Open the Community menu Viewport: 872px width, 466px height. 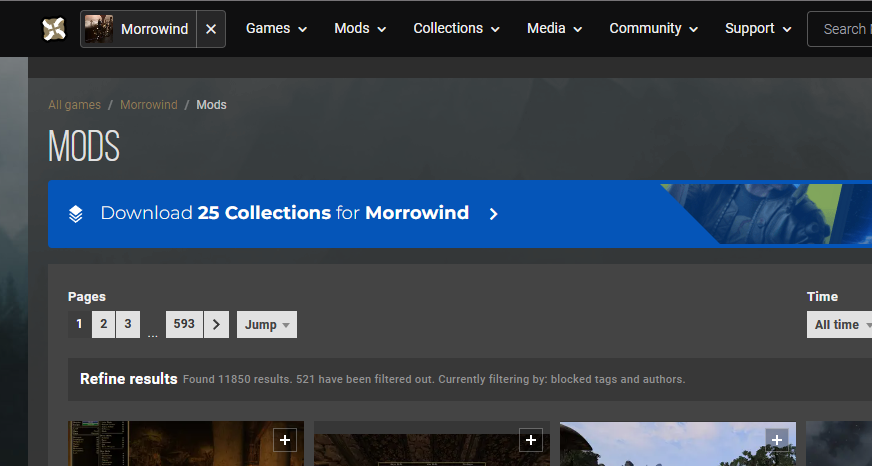tap(653, 28)
